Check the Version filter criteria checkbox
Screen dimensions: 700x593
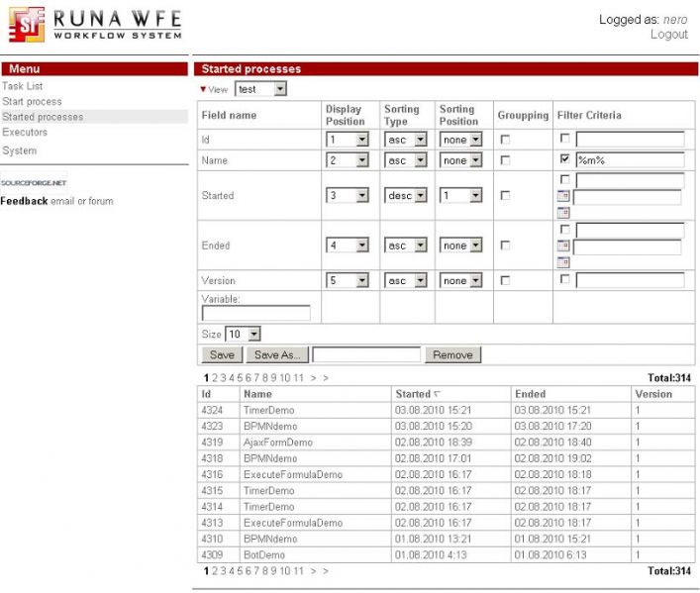point(564,279)
